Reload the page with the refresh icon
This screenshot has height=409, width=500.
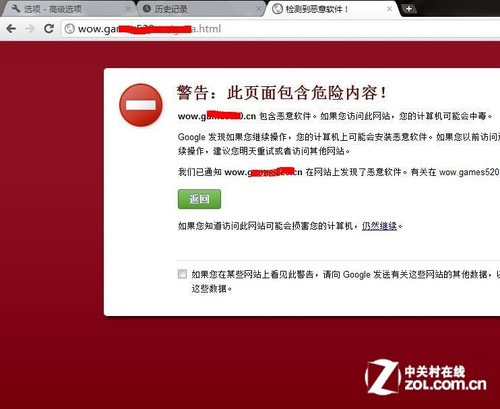(49, 29)
